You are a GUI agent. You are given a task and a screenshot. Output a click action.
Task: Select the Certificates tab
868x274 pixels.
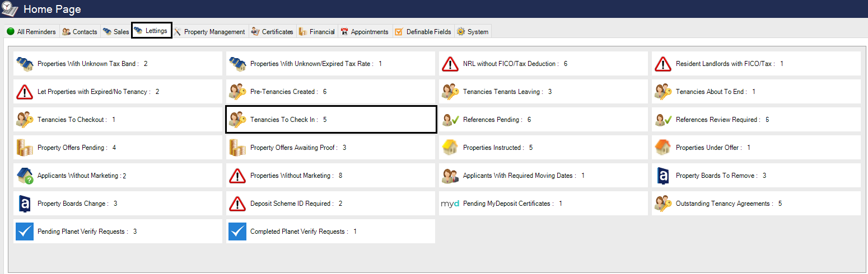272,32
